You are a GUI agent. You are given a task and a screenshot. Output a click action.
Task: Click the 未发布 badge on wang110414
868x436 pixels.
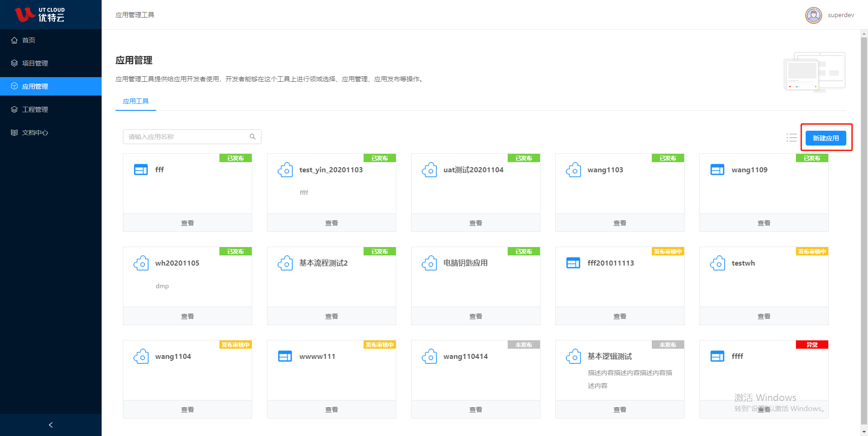pos(524,345)
